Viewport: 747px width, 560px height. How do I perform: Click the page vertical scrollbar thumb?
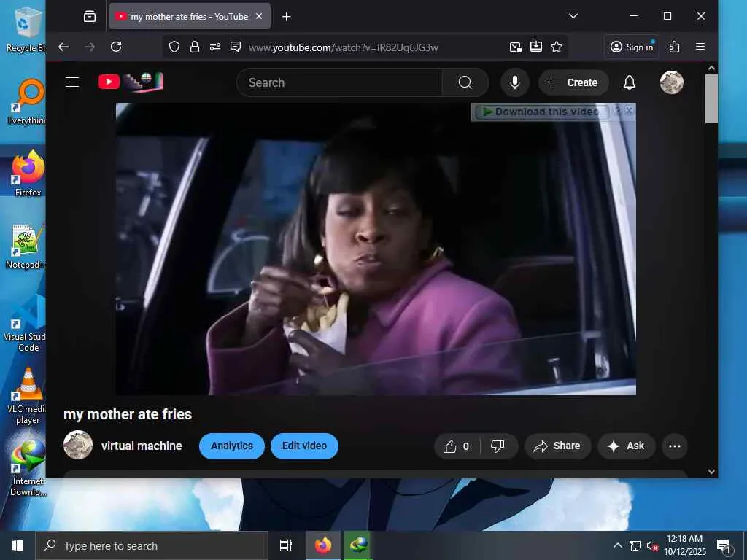tap(711, 98)
